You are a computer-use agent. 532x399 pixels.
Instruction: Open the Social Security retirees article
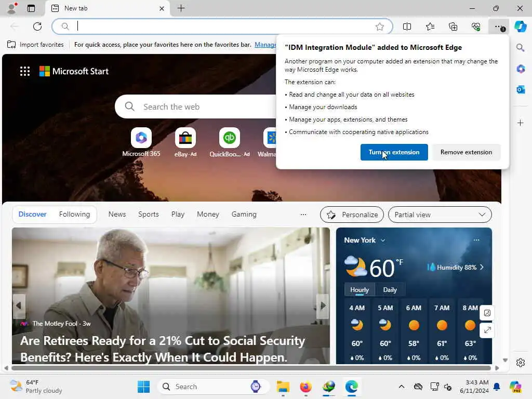(163, 349)
